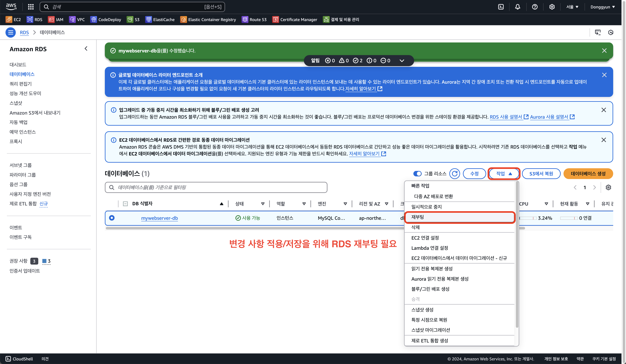Open VPC shortcut in favorites bar
The image size is (626, 364).
pos(77,19)
